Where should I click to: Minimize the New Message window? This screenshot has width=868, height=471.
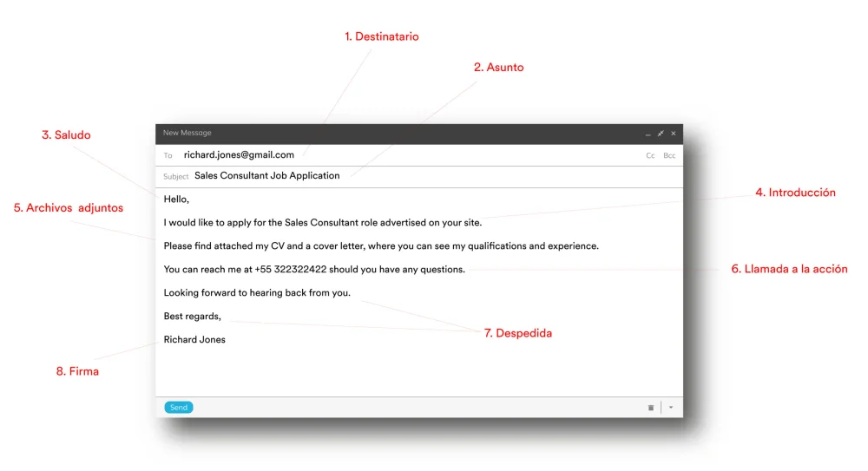[648, 134]
